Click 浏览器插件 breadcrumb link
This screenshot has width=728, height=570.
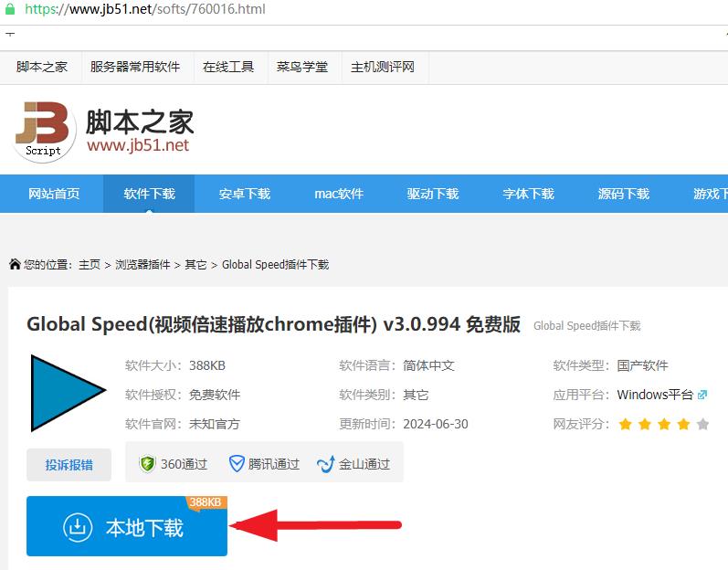click(x=142, y=265)
